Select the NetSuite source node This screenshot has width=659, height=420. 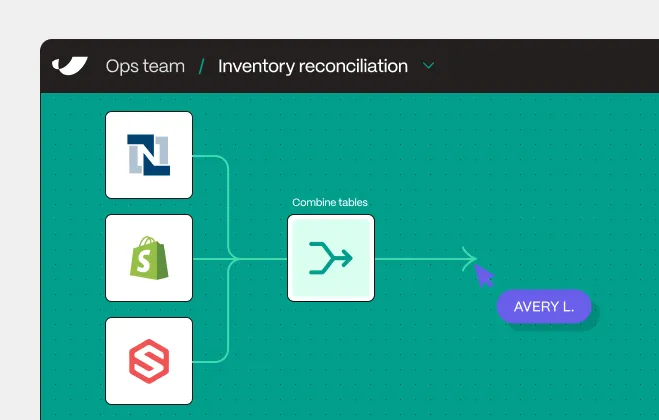coord(149,155)
